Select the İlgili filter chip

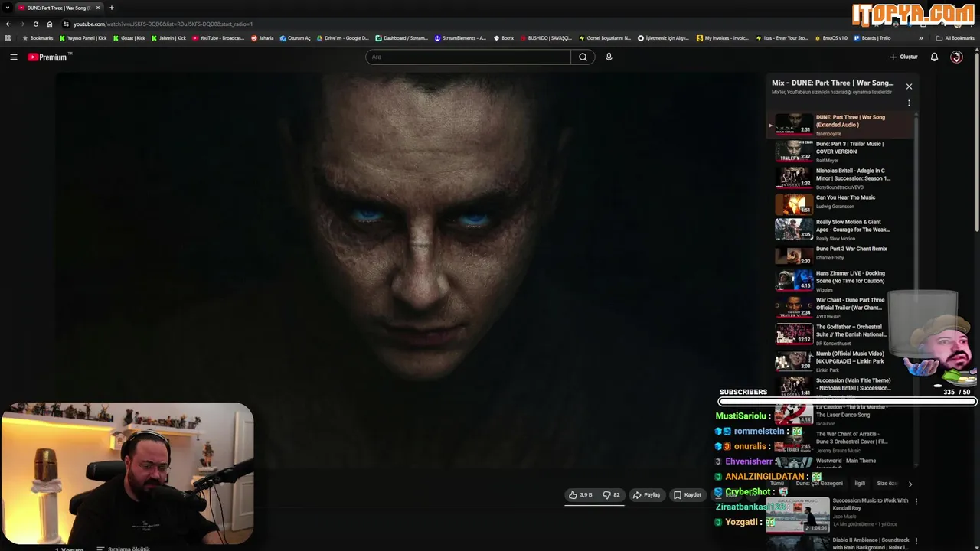(x=860, y=484)
